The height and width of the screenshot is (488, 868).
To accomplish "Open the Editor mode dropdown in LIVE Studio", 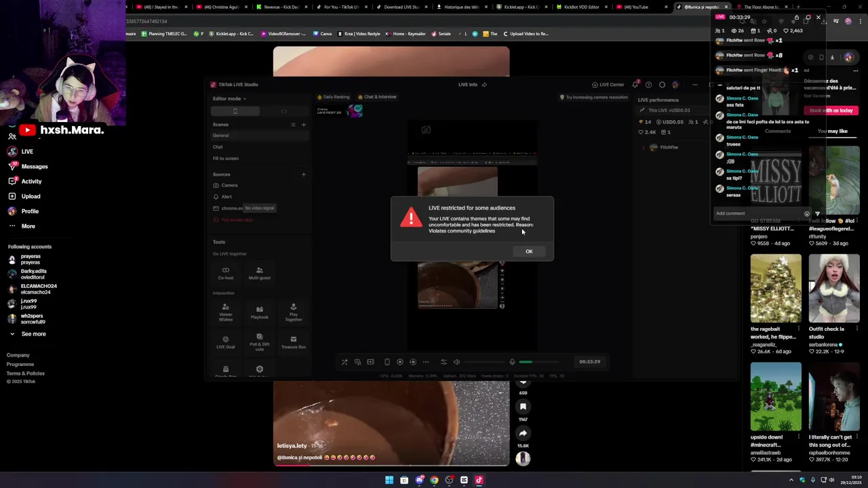I will coord(229,98).
